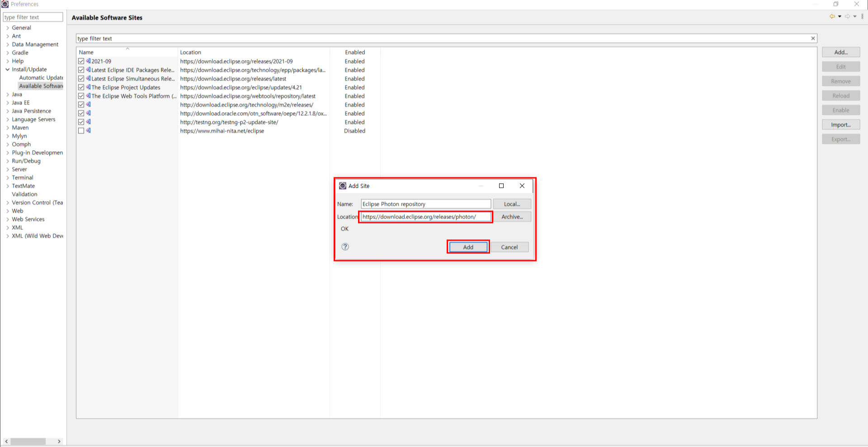Screen dimensions: 868x447
Task: Click site icon of the testng.org row
Action: [x=89, y=122]
